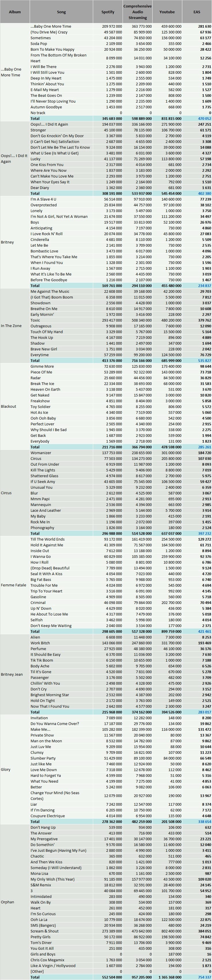Click the 'Soda Pop' song cell
The image size is (212, 980).
pyautogui.click(x=61, y=44)
